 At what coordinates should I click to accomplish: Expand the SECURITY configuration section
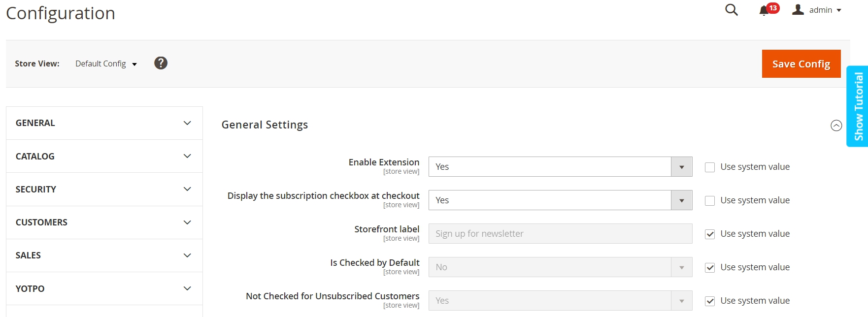104,189
